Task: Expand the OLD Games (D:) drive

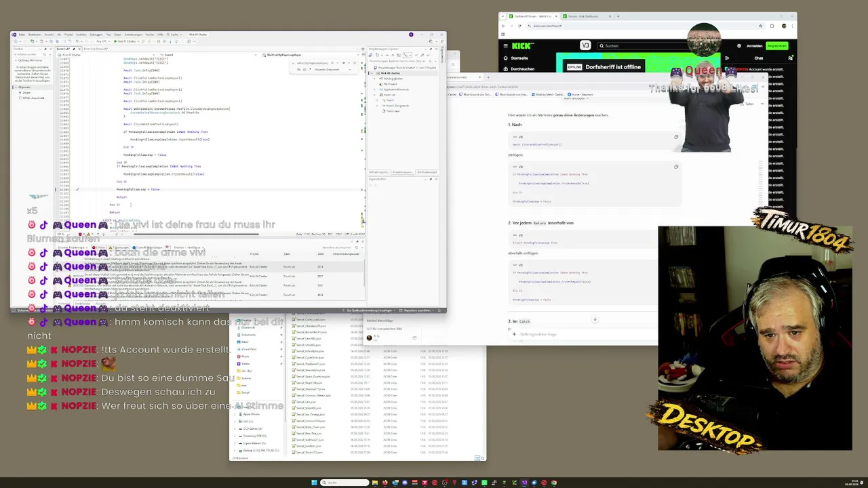Action: tap(236, 428)
